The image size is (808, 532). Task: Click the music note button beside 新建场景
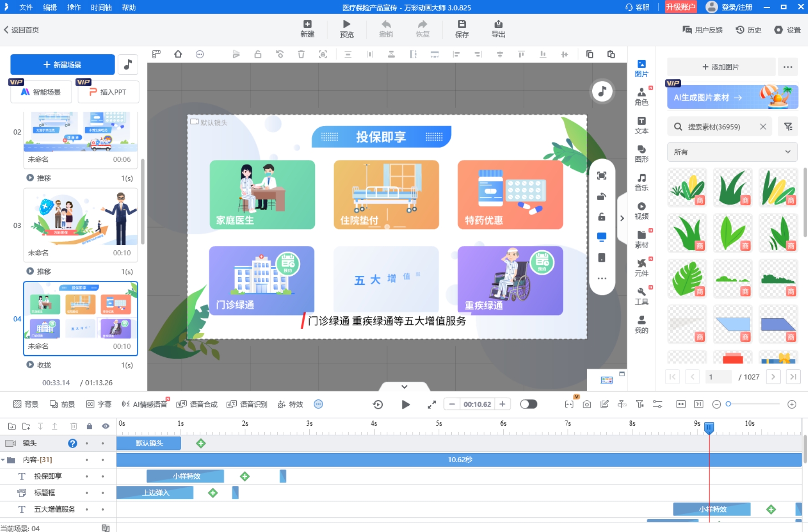pyautogui.click(x=128, y=65)
